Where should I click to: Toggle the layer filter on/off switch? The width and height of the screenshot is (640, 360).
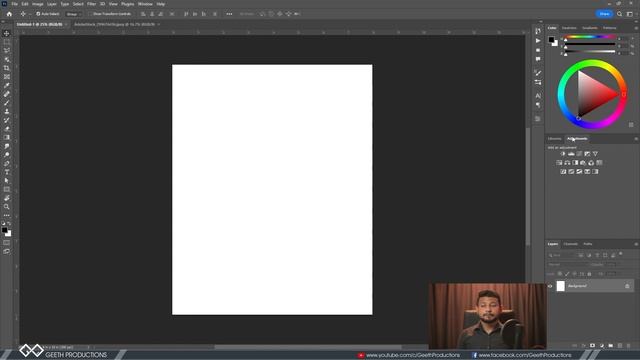[621, 254]
